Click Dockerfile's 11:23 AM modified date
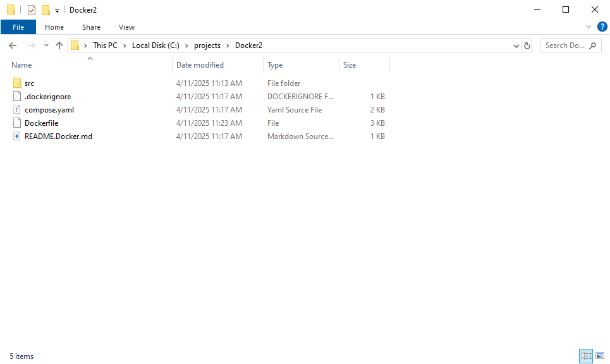This screenshot has width=610, height=364. [209, 123]
